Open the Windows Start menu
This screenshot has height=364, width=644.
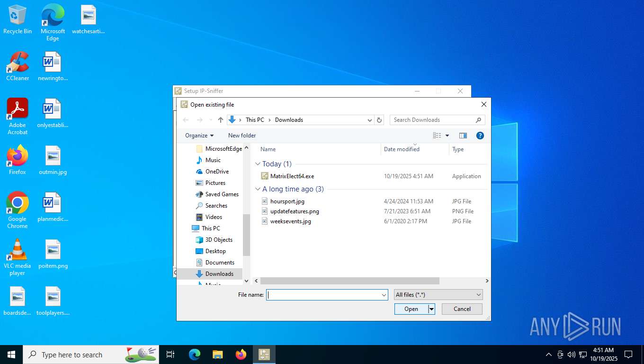[11, 355]
